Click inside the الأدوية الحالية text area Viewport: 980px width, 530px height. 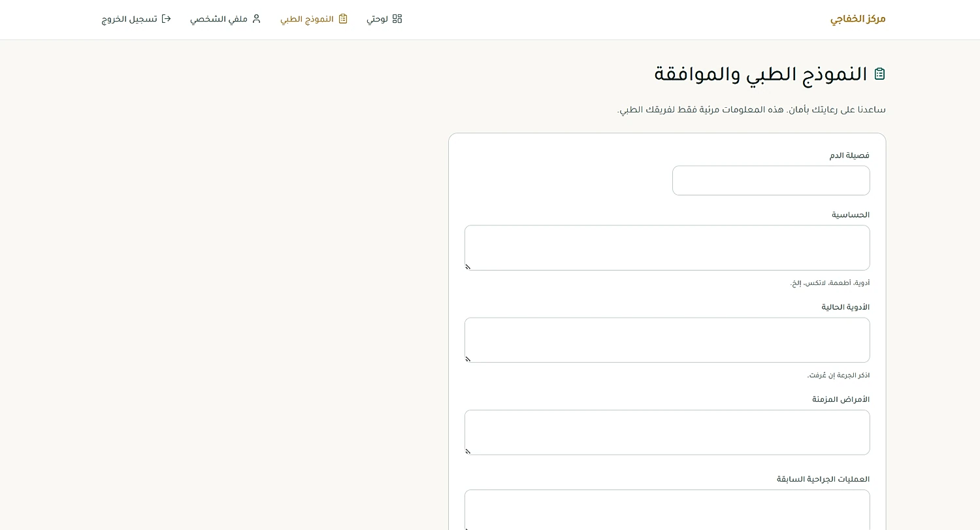pos(667,340)
